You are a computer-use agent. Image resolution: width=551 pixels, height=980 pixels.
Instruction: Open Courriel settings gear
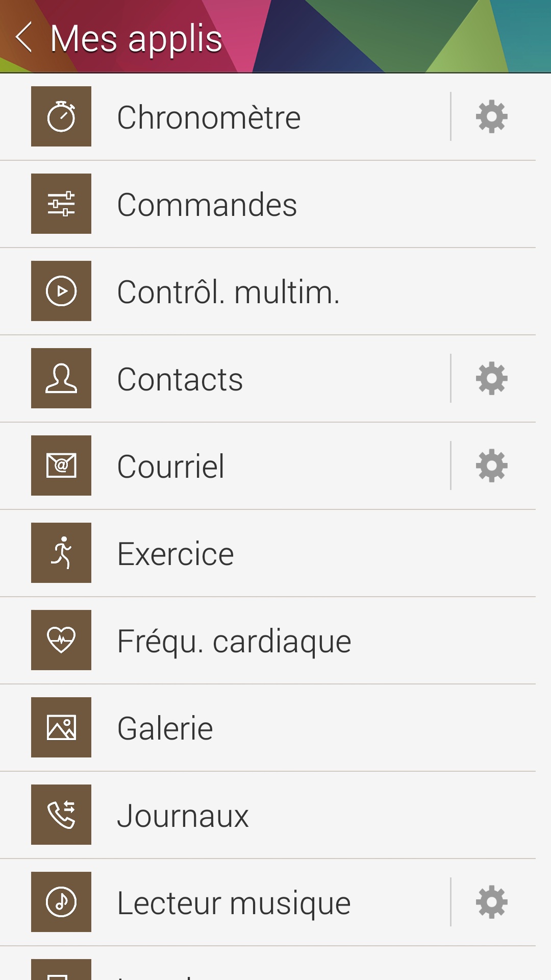(x=491, y=465)
